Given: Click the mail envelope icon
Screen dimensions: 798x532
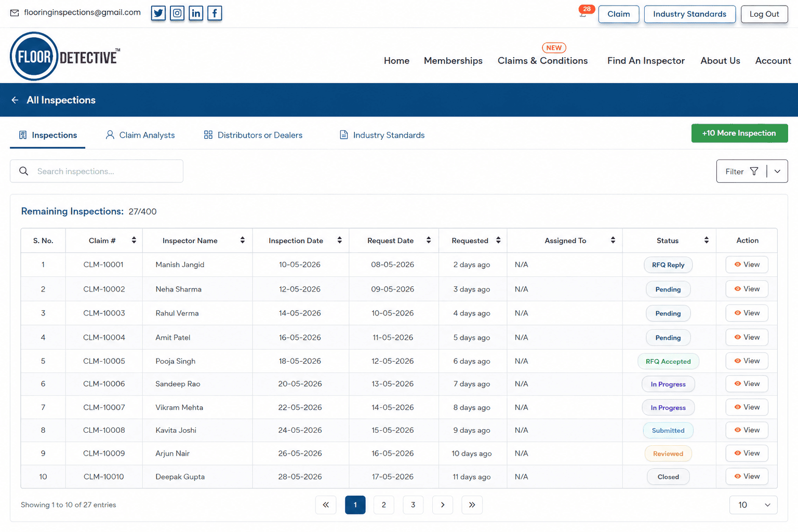Looking at the screenshot, I should 15,13.
